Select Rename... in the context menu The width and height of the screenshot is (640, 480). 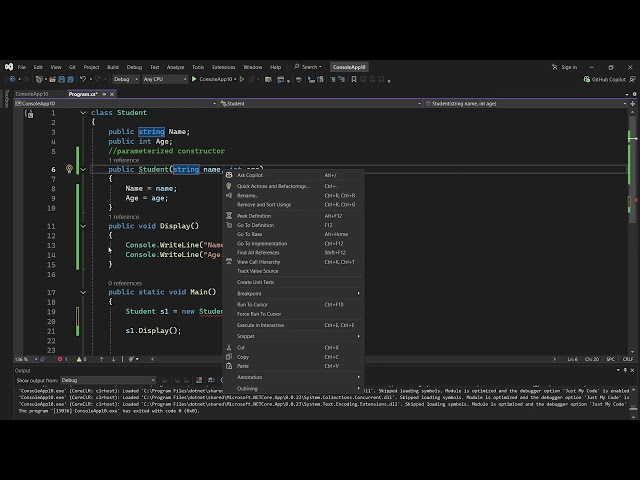click(x=293, y=196)
